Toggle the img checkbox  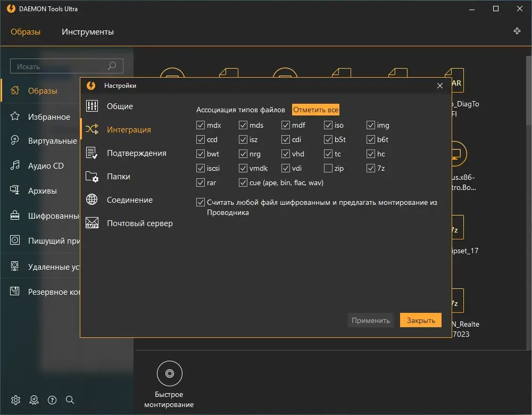coord(370,125)
